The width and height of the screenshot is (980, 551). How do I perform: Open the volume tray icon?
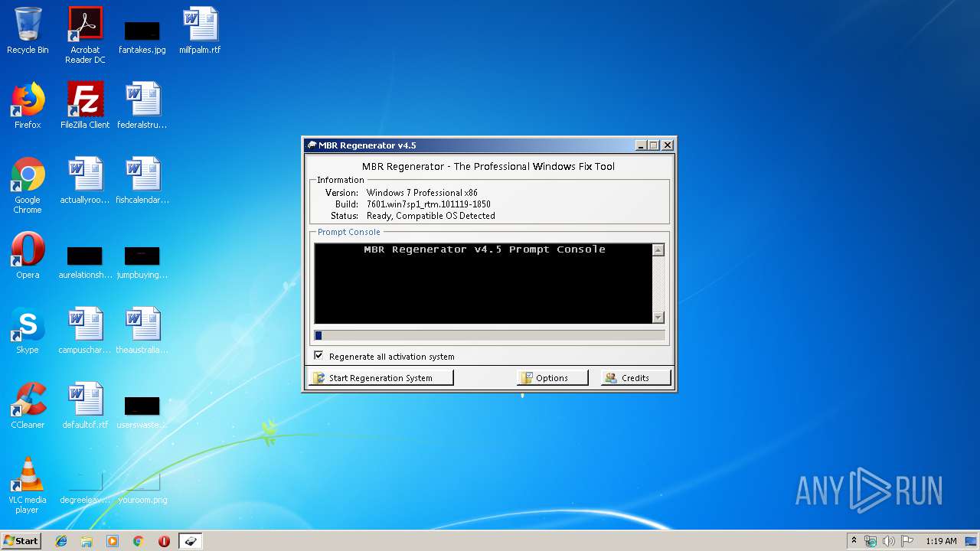[x=889, y=541]
